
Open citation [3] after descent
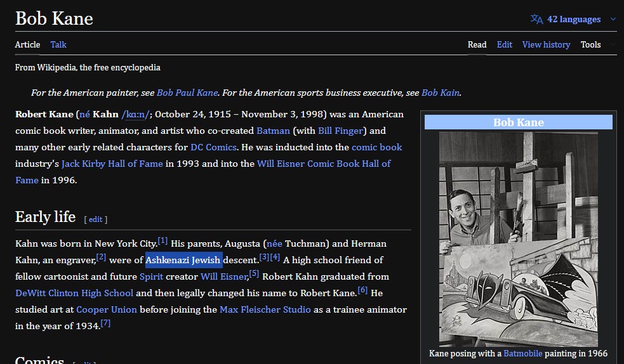pyautogui.click(x=264, y=257)
